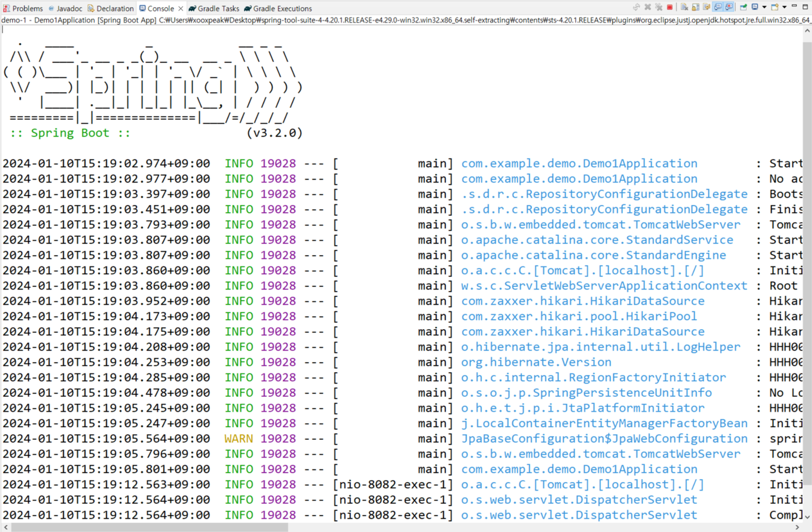Viewport: 812px width, 532px height.
Task: Stop the running application with Terminate
Action: pyautogui.click(x=669, y=7)
